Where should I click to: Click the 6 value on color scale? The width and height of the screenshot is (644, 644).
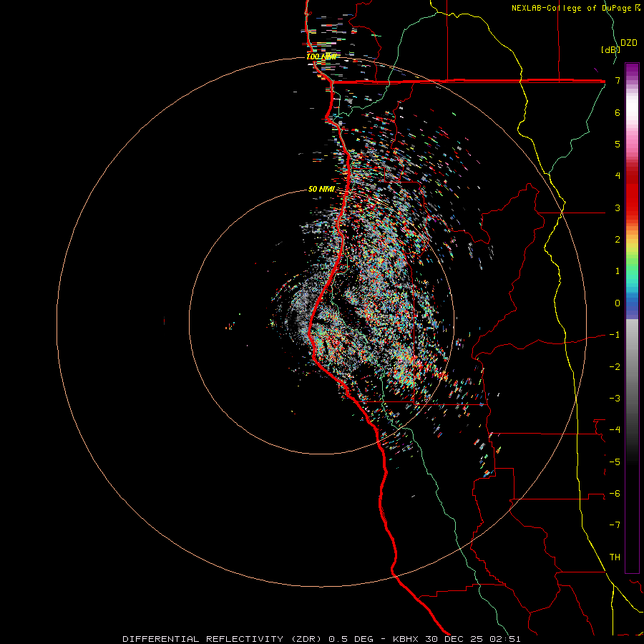click(x=618, y=112)
